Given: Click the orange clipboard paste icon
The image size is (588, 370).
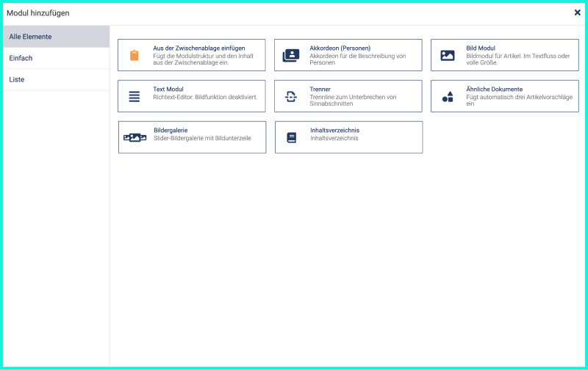Looking at the screenshot, I should (135, 55).
